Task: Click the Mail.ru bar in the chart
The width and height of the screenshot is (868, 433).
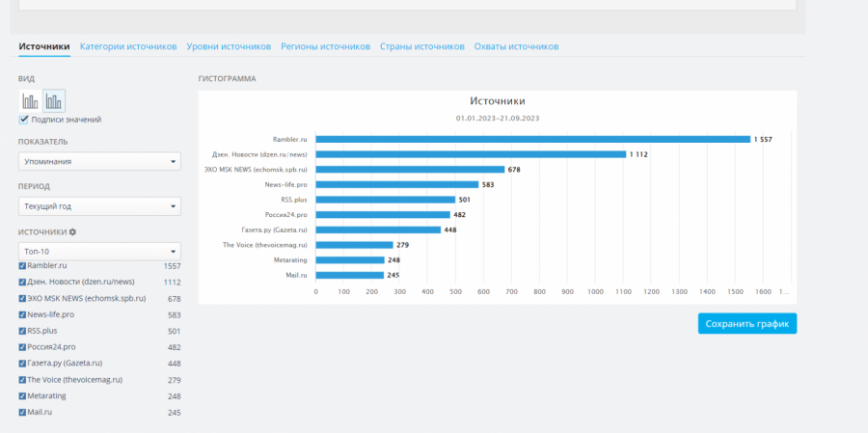Action: click(x=350, y=275)
